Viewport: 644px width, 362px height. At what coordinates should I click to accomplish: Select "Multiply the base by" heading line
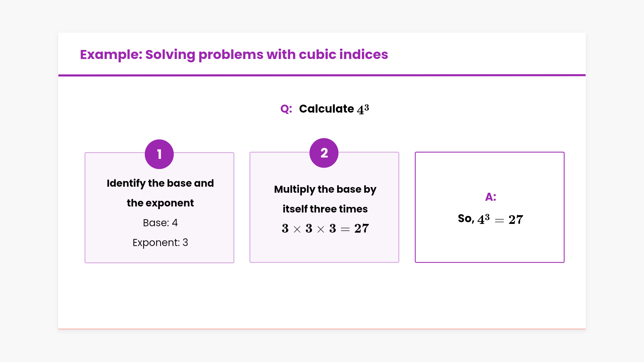(x=325, y=189)
